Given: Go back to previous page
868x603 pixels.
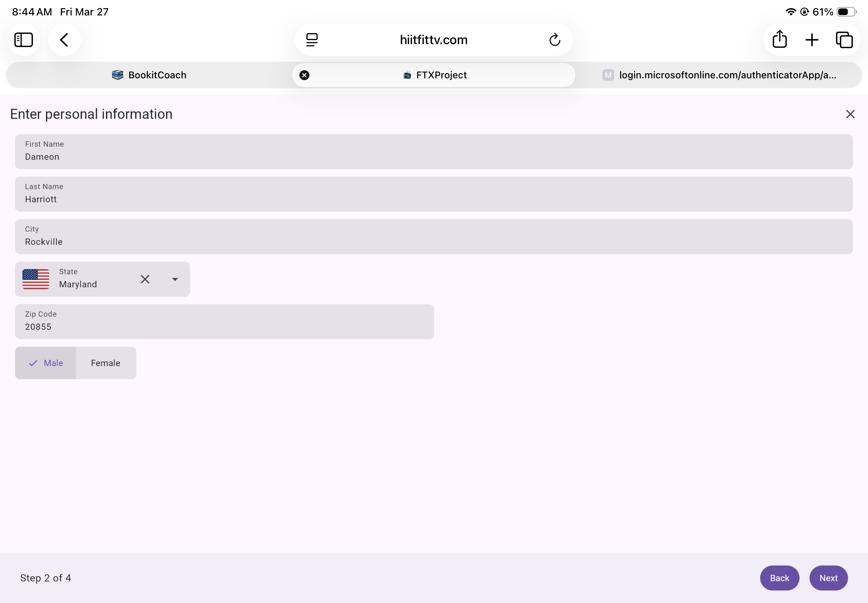Looking at the screenshot, I should click(x=64, y=40).
